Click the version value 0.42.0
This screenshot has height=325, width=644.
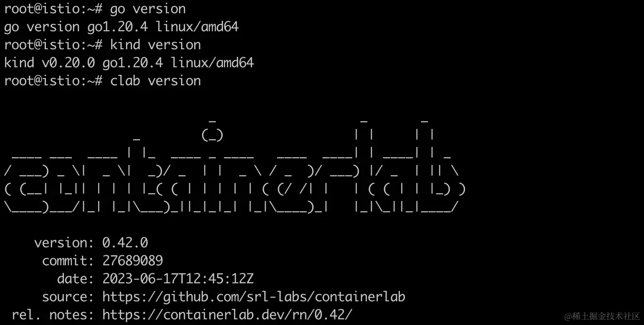(125, 243)
